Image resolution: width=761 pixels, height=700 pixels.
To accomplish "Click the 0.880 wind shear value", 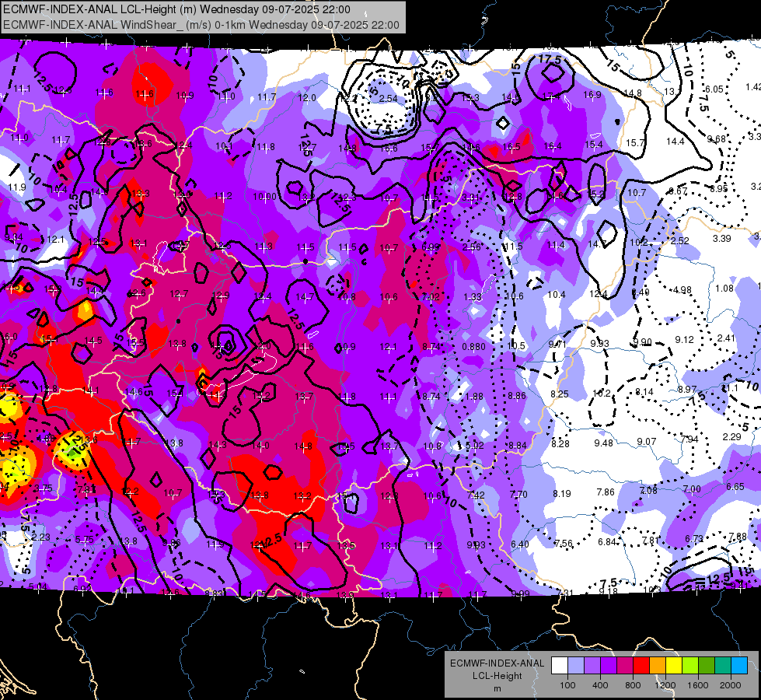I will click(x=473, y=346).
